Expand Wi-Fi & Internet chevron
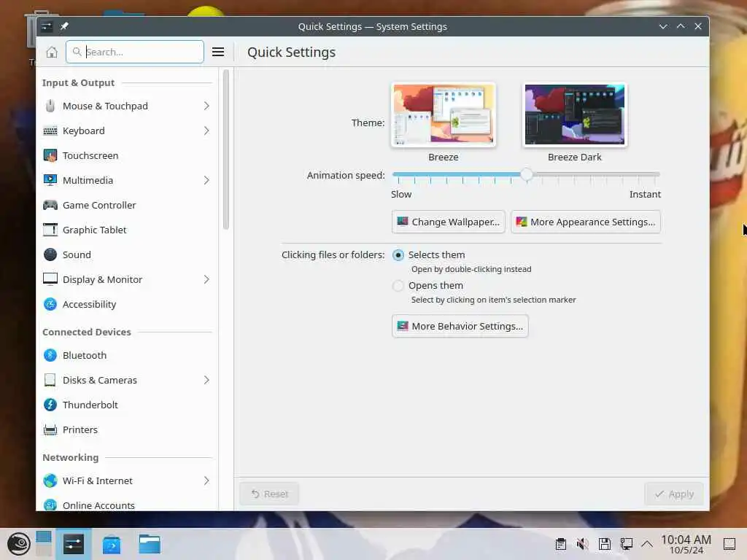The width and height of the screenshot is (747, 560). pos(206,481)
